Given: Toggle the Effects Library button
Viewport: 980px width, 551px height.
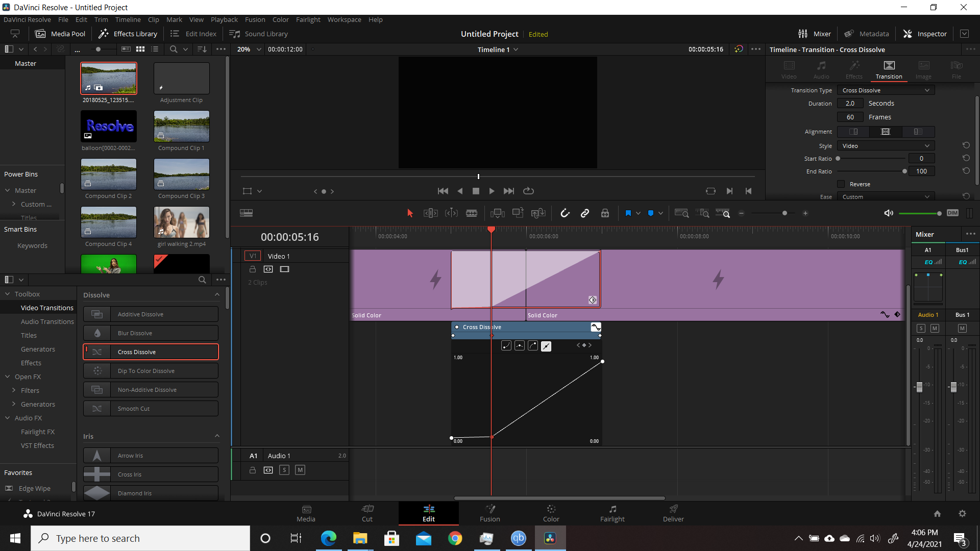Looking at the screenshot, I should 128,34.
